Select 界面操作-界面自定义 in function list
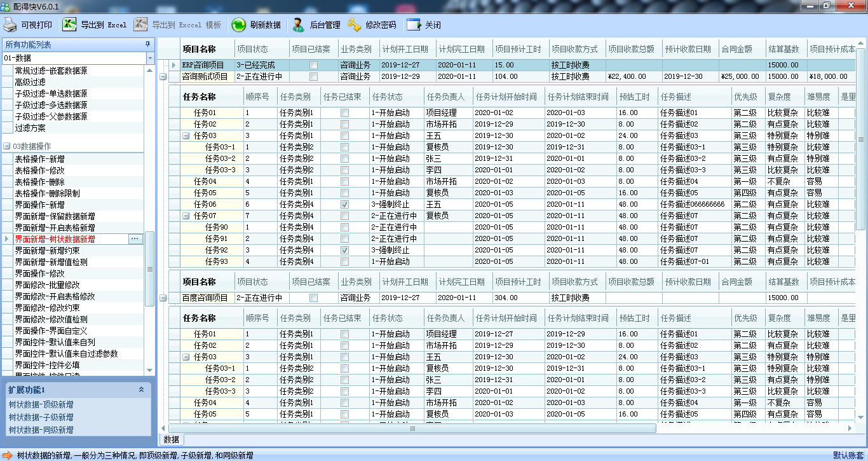Viewport: 868px width, 461px height. tap(51, 331)
